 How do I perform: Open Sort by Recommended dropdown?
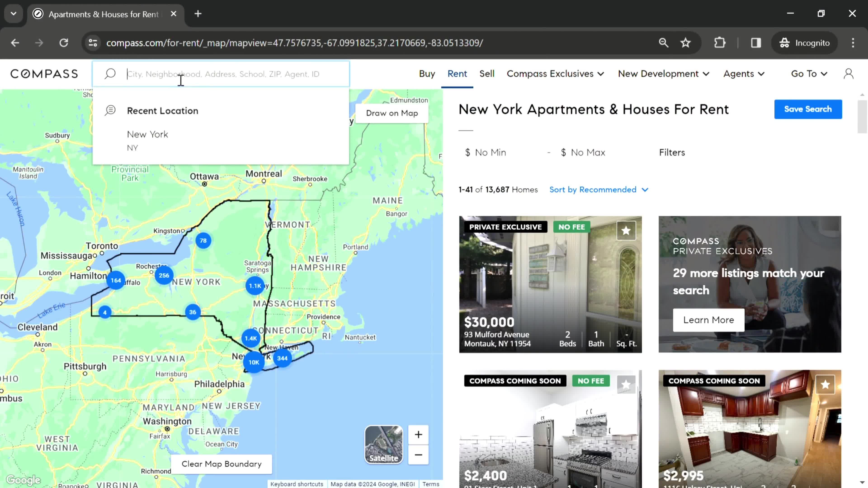point(599,190)
